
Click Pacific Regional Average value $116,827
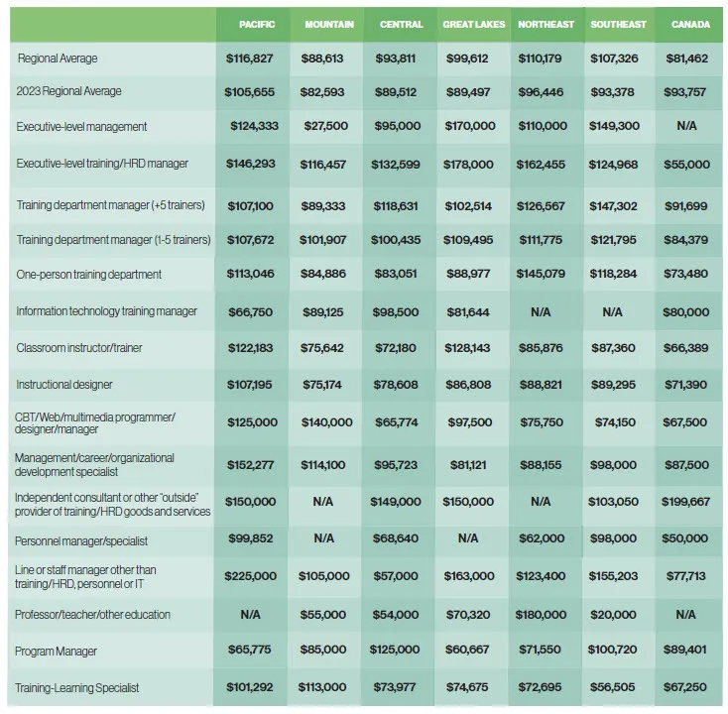tap(251, 59)
